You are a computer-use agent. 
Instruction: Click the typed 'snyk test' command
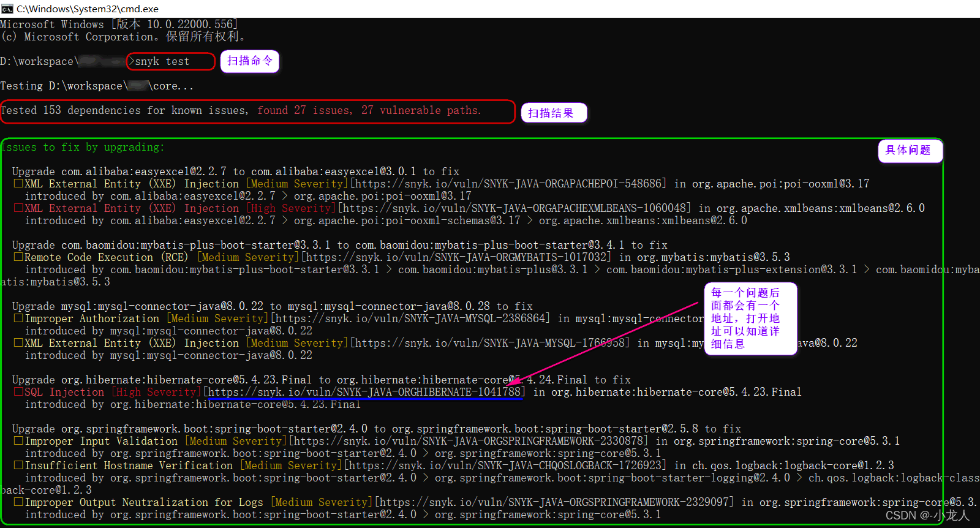(x=162, y=61)
